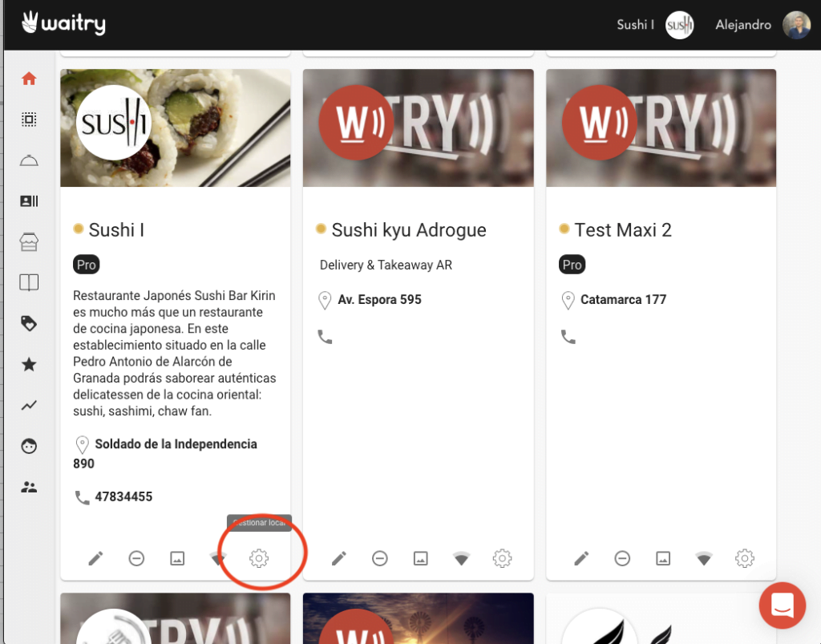Click minus circle icon on Test Maxi 2

point(622,559)
